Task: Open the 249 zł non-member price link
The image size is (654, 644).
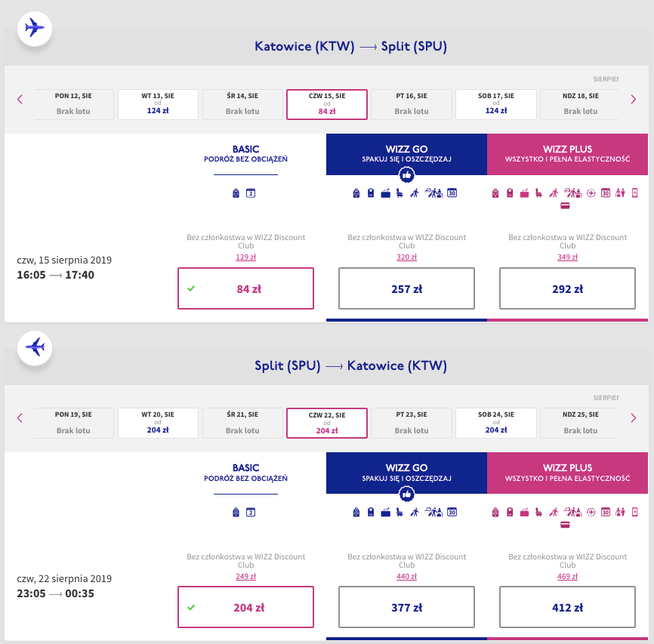Action: (245, 576)
